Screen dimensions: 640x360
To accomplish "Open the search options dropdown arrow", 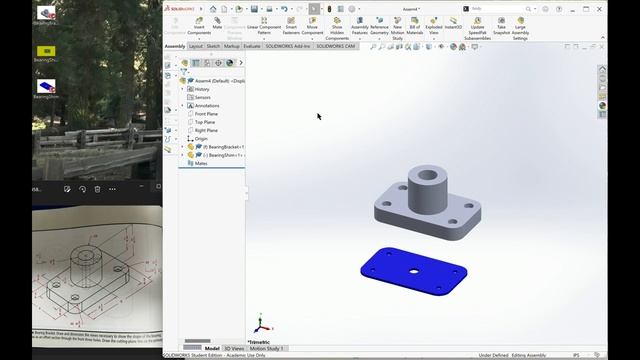I will pyautogui.click(x=535, y=9).
